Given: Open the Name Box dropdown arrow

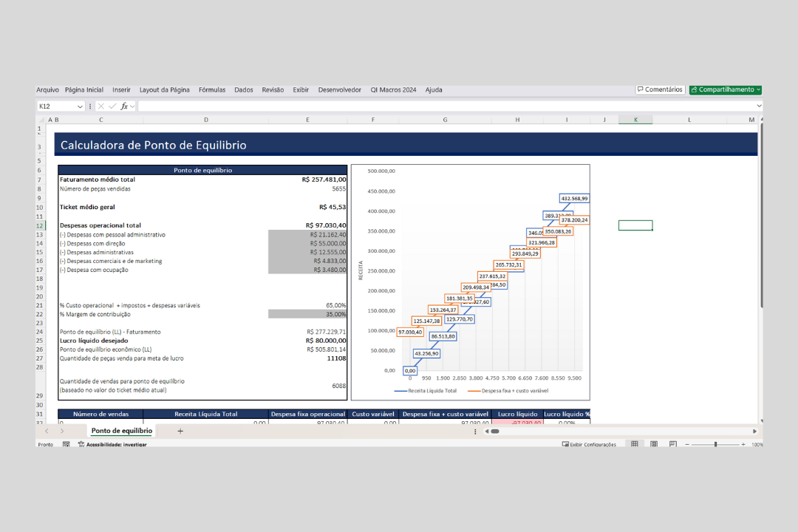Looking at the screenshot, I should [x=80, y=106].
